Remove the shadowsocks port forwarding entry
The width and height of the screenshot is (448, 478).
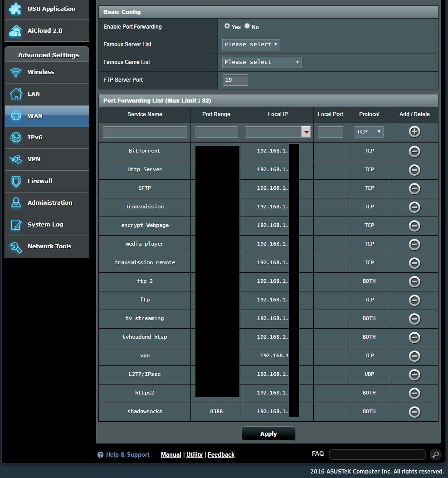(x=414, y=412)
